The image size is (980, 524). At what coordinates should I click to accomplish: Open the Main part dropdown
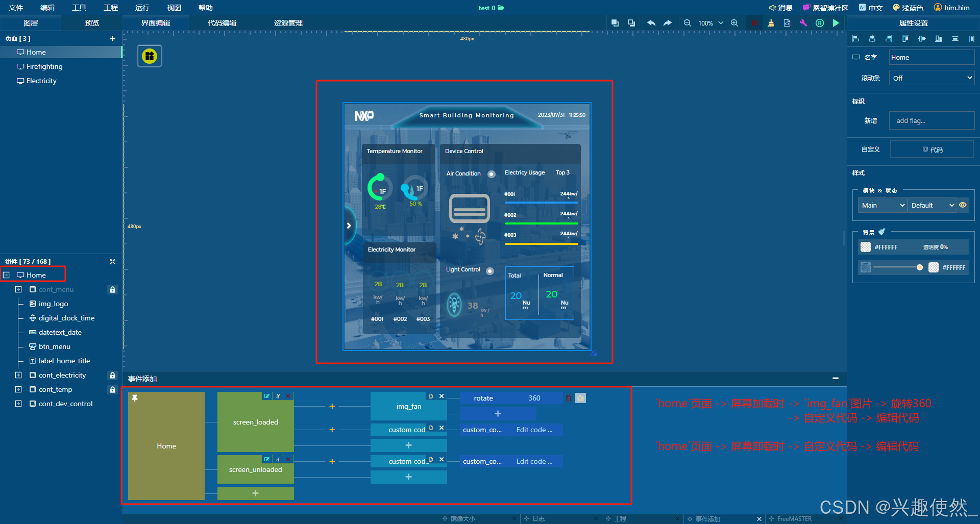coord(883,205)
